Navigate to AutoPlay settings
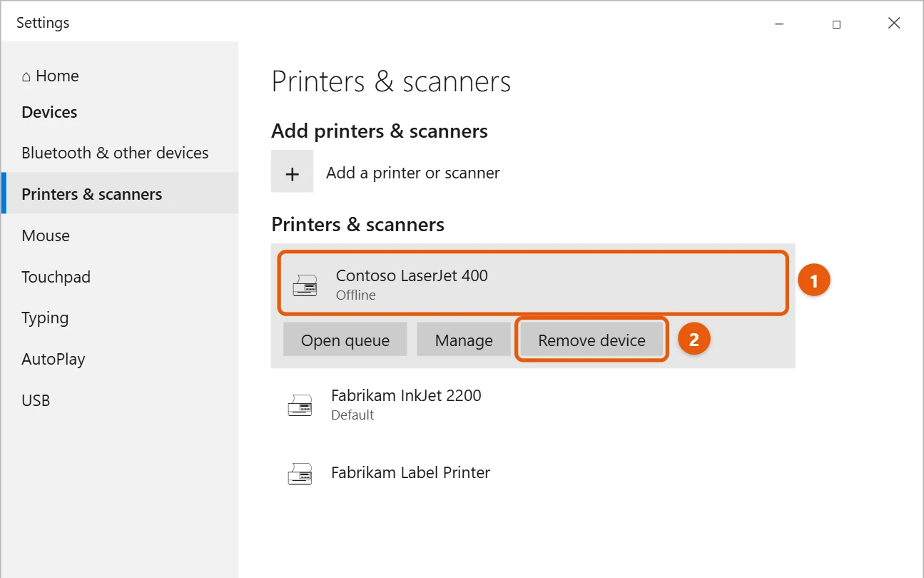Viewport: 924px width, 578px height. pos(53,360)
